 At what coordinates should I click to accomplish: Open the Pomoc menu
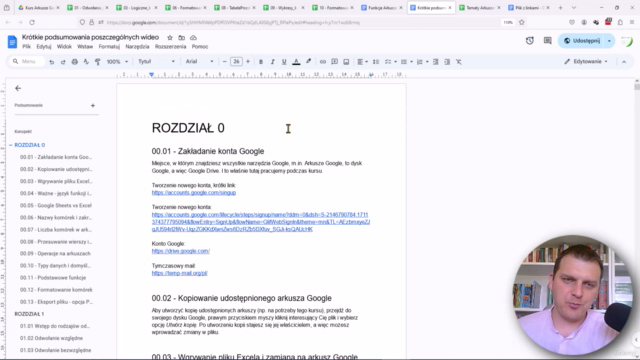point(200,47)
